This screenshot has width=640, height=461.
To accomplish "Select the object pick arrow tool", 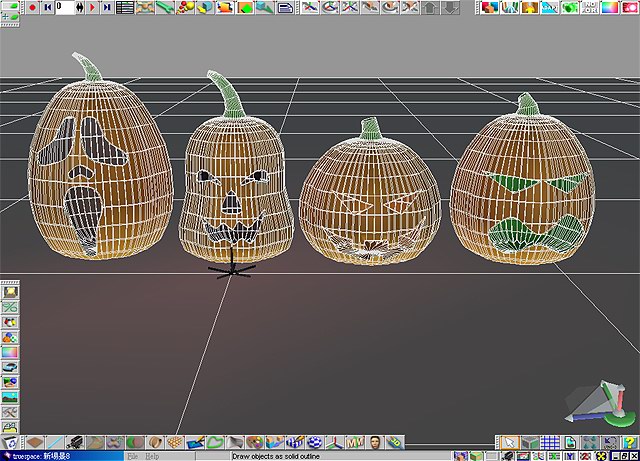I will 509,442.
